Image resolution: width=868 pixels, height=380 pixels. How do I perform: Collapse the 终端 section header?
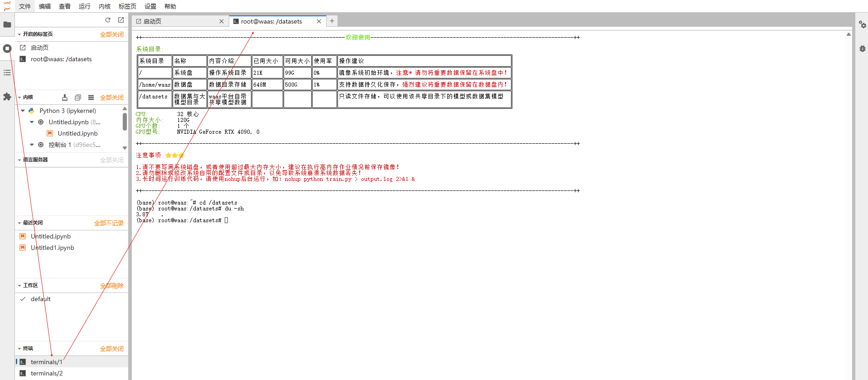(19, 348)
